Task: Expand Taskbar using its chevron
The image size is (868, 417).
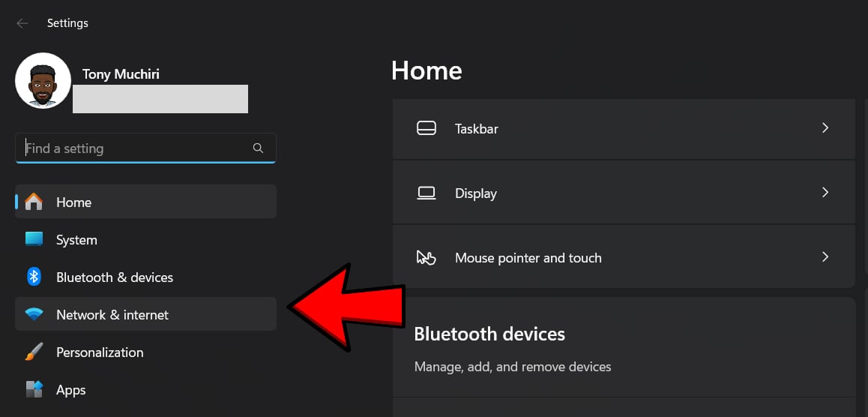Action: tap(825, 128)
